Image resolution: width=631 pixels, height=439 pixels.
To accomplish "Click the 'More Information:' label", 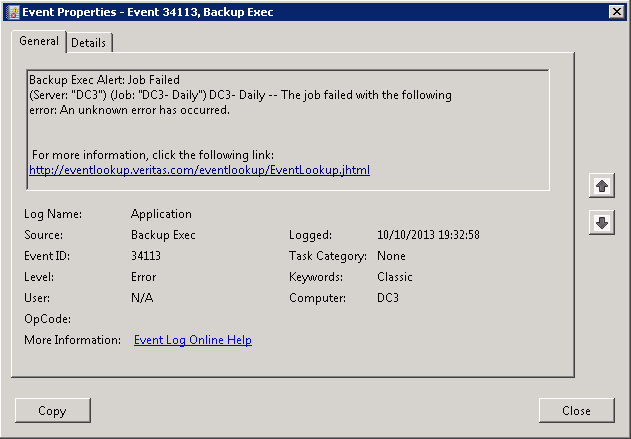I will coord(72,340).
